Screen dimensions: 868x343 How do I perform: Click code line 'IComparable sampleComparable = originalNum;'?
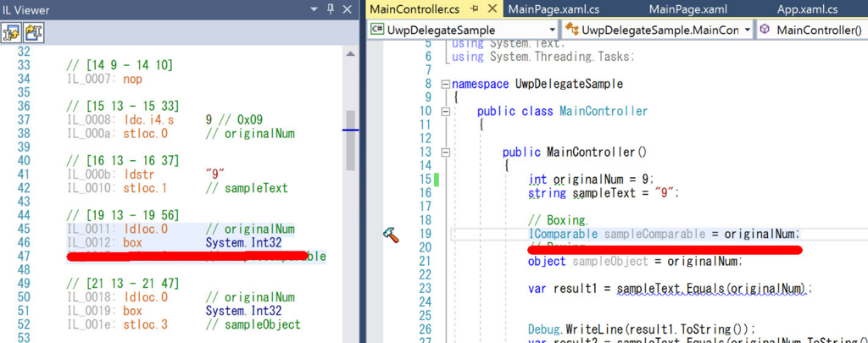pos(665,234)
